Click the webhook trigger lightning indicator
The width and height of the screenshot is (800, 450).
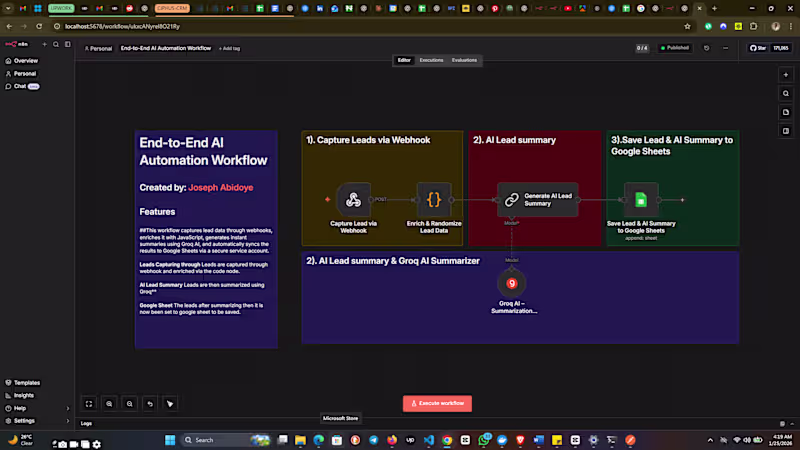(328, 199)
